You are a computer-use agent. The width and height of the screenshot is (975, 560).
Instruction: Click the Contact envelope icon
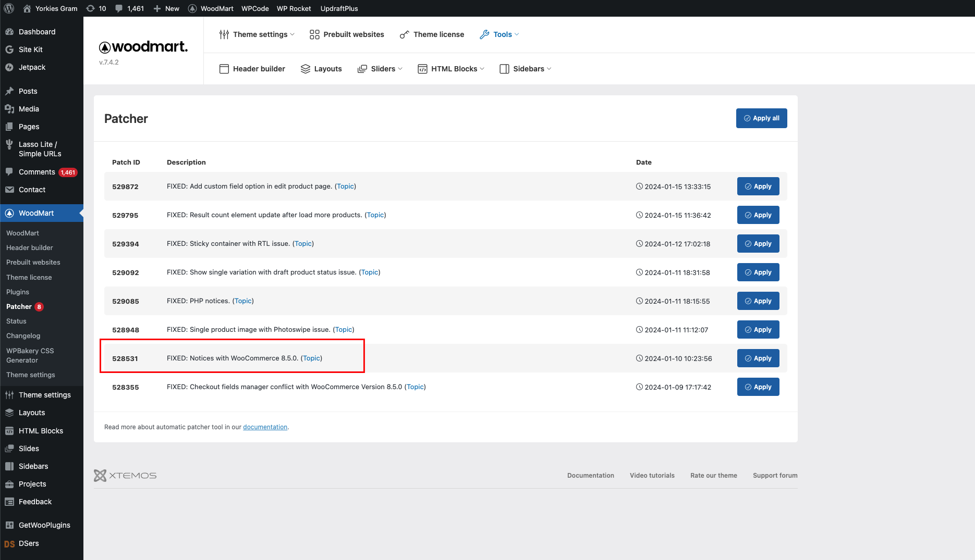coord(9,190)
